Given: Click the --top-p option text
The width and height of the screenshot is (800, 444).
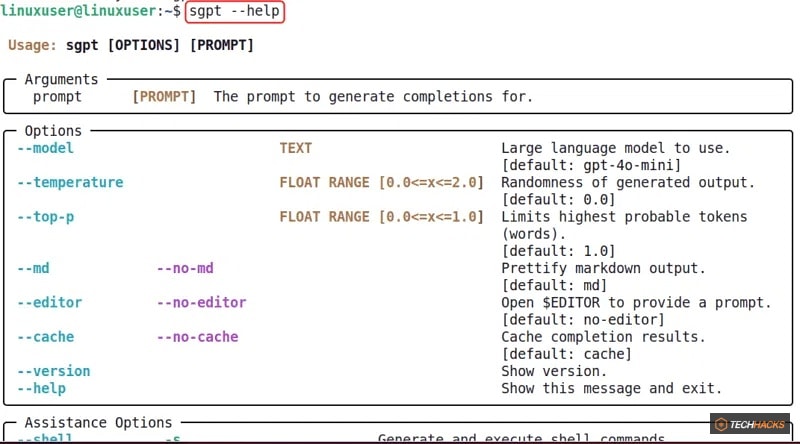Looking at the screenshot, I should 45,217.
